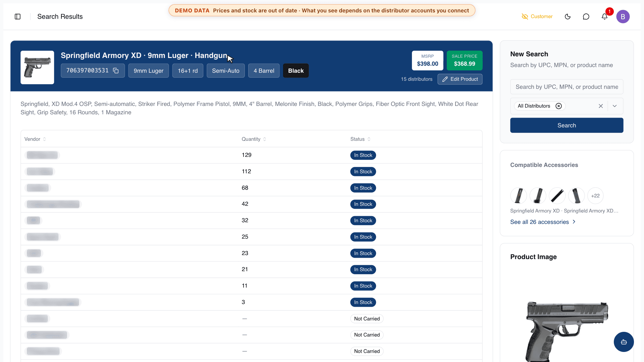Clear the distributor selection with X

pyautogui.click(x=601, y=106)
